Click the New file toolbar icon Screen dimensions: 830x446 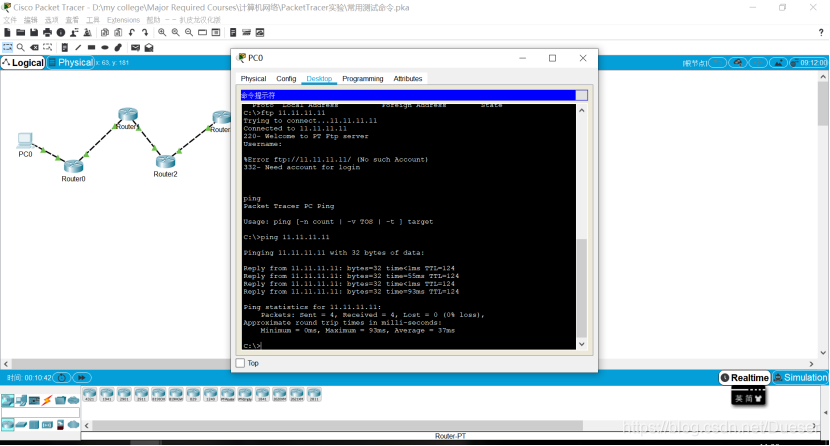pyautogui.click(x=7, y=33)
